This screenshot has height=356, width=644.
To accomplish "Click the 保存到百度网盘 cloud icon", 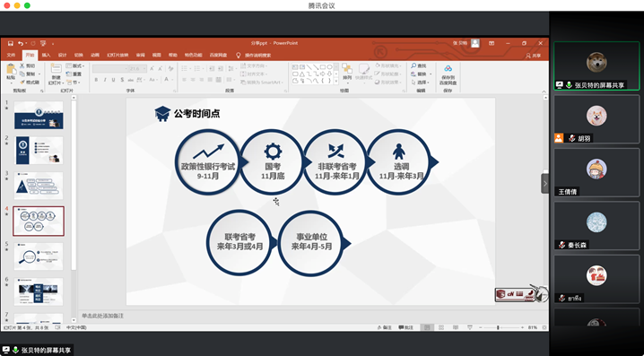I will click(x=448, y=68).
